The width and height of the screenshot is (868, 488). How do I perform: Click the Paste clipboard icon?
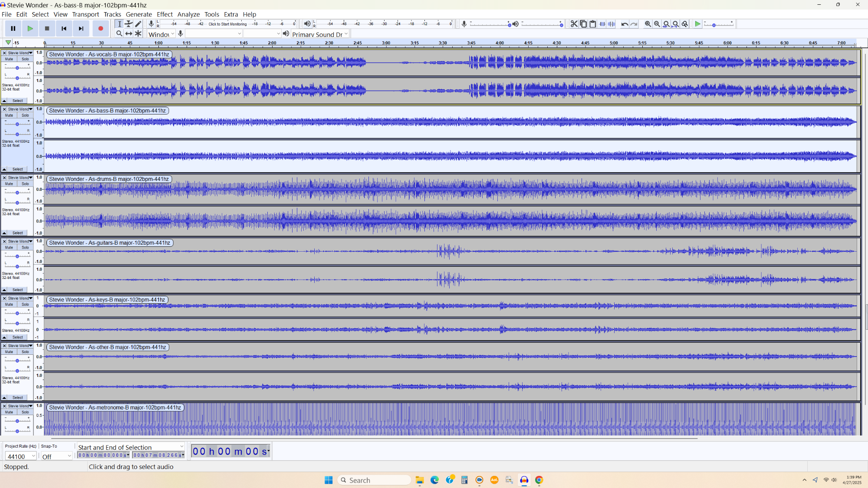tap(593, 24)
